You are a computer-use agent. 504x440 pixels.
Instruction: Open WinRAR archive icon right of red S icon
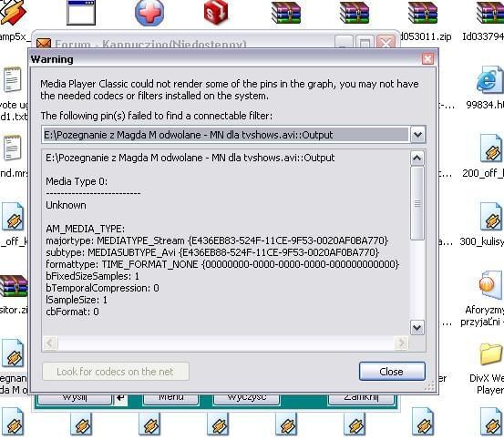286,12
